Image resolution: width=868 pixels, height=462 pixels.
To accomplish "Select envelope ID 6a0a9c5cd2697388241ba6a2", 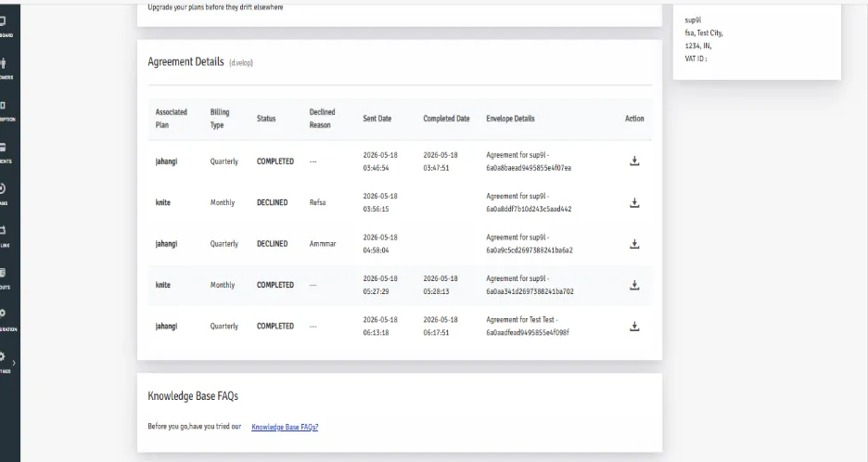I will click(x=530, y=250).
